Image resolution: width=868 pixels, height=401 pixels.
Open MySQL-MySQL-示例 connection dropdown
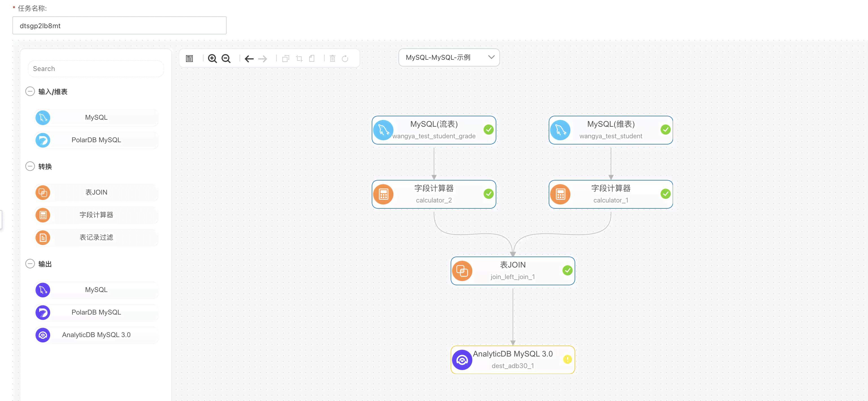click(448, 57)
